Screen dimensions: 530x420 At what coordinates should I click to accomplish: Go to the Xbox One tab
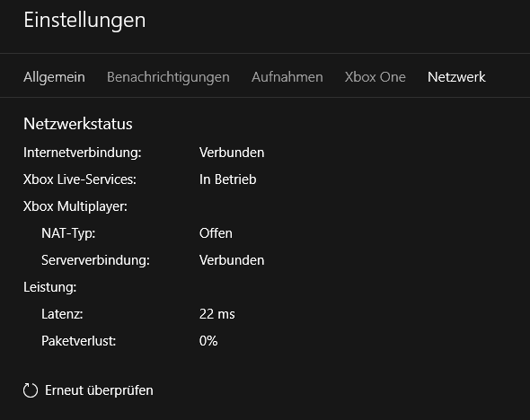pyautogui.click(x=375, y=77)
